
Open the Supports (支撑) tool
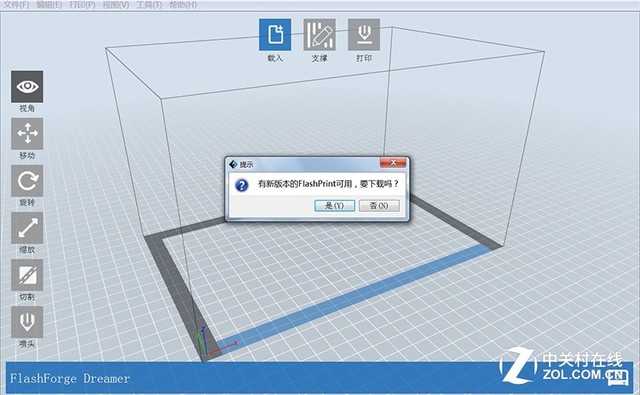[320, 35]
